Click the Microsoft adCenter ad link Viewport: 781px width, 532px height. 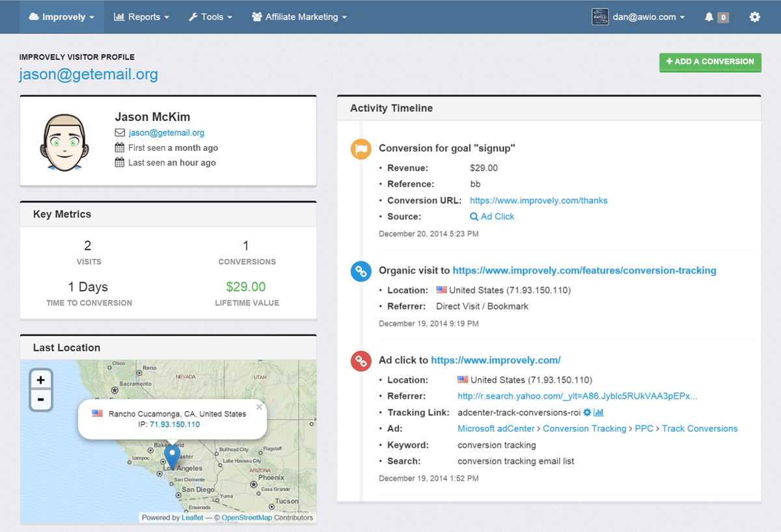coord(496,429)
